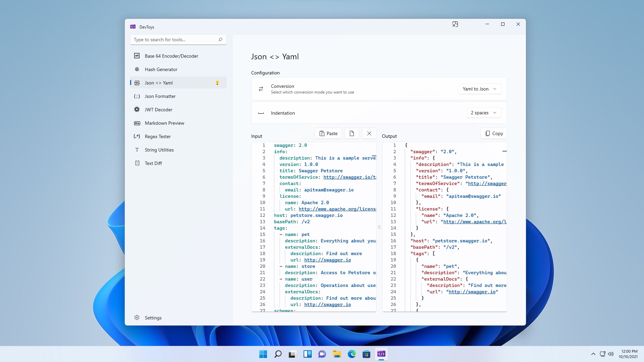Screen dimensions: 644x362
Task: Click Paste button above input
Action: tap(328, 133)
